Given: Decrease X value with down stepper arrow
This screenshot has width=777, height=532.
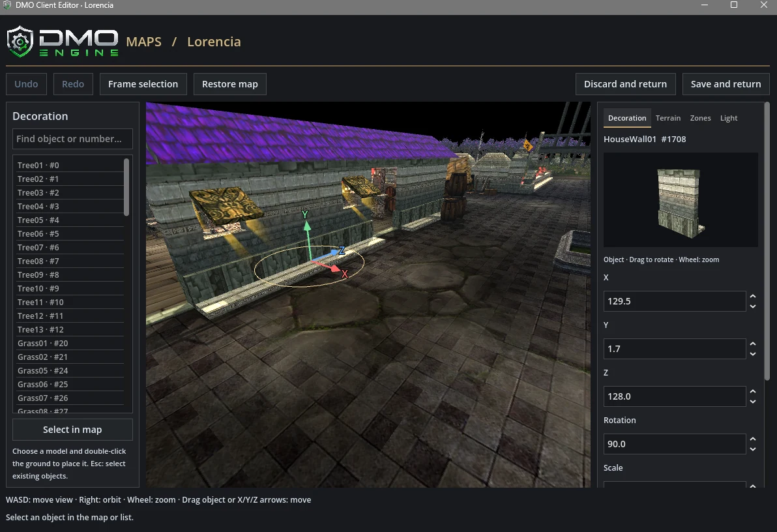Looking at the screenshot, I should 753,306.
